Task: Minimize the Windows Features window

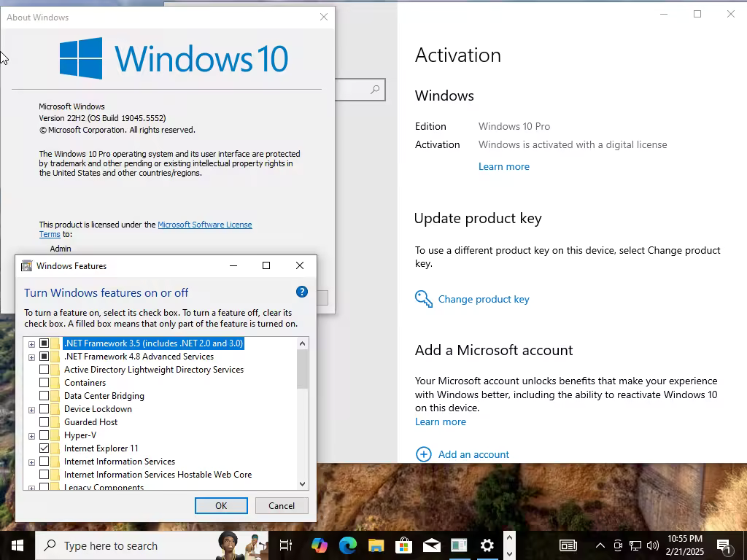Action: click(233, 265)
